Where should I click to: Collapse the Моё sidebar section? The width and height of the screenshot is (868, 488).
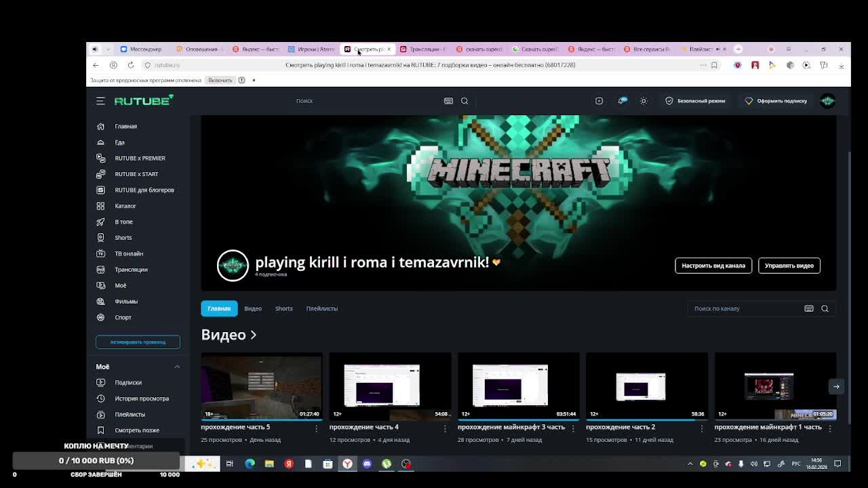(x=177, y=367)
